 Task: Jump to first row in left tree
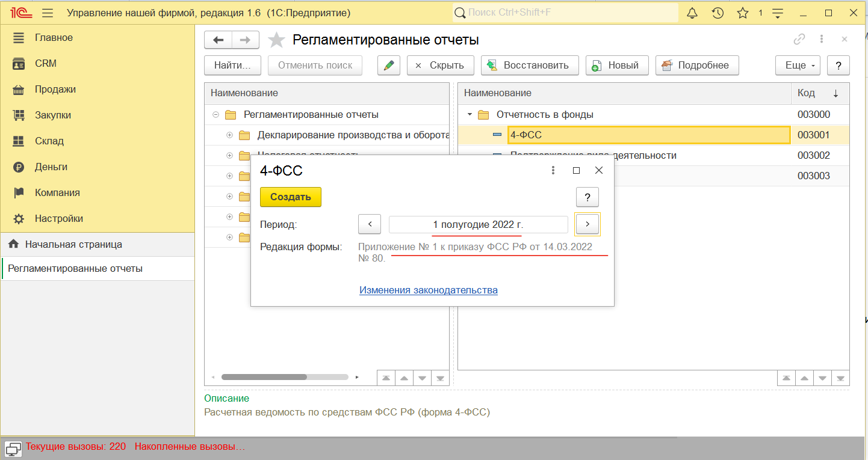[386, 378]
